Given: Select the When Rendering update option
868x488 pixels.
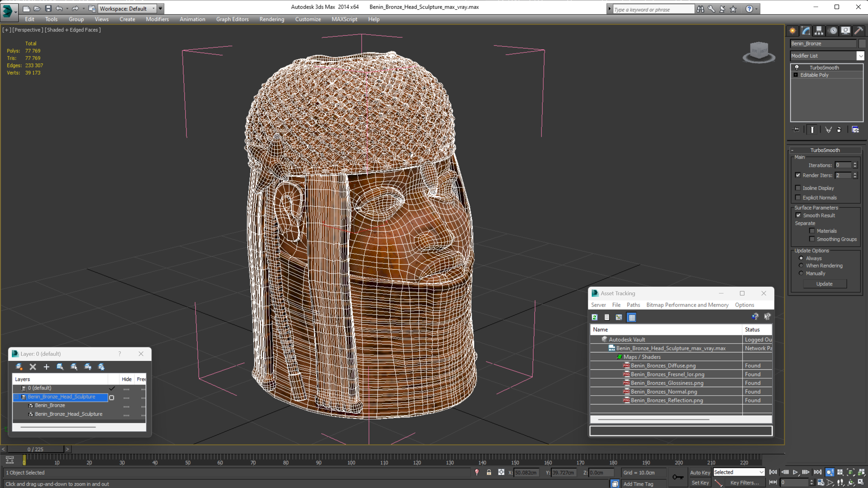Looking at the screenshot, I should (801, 265).
